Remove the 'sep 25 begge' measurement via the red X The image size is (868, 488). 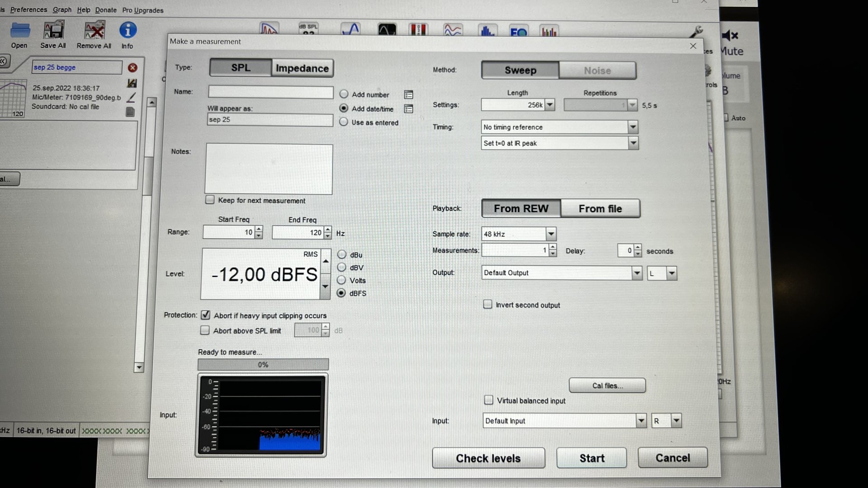[x=132, y=68]
